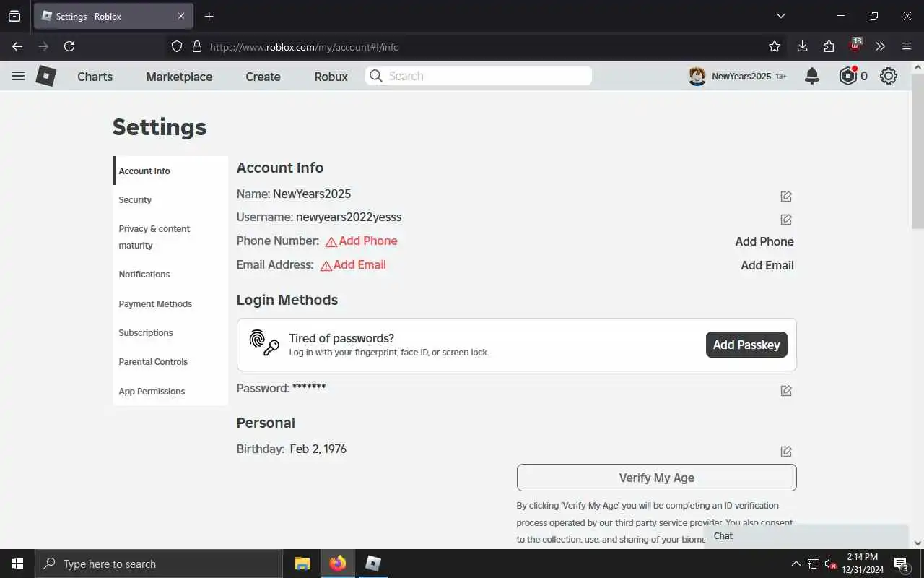Edit the Username pencil icon
924x578 pixels.
(786, 220)
